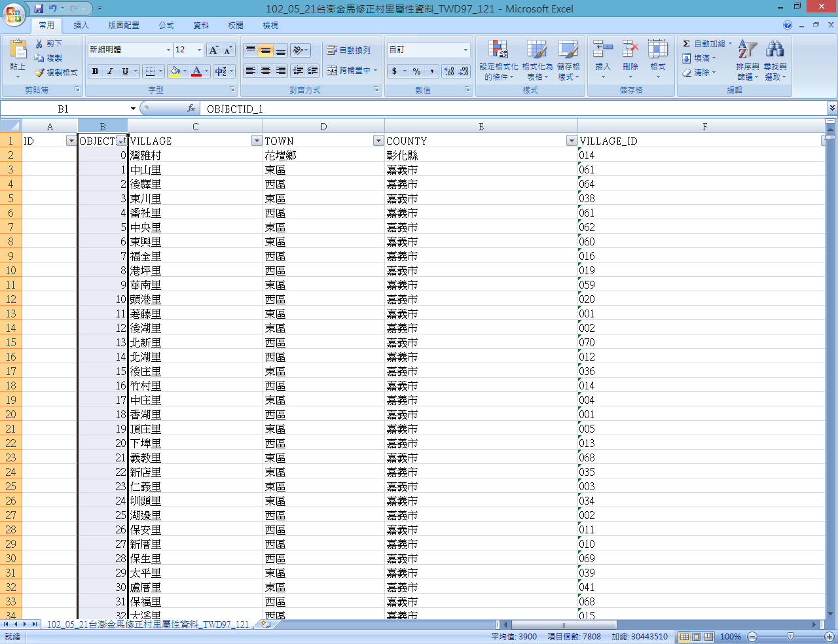This screenshot has width=838, height=644.
Task: Click the Format Painter brush icon
Action: 39,73
